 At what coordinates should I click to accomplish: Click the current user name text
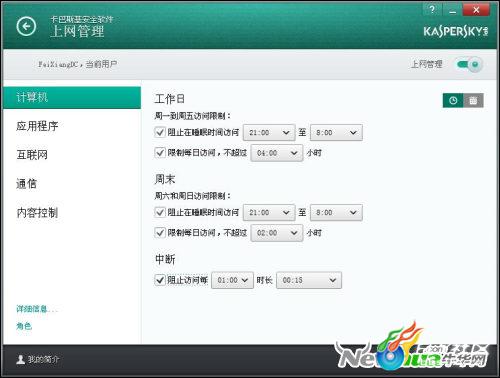[77, 64]
